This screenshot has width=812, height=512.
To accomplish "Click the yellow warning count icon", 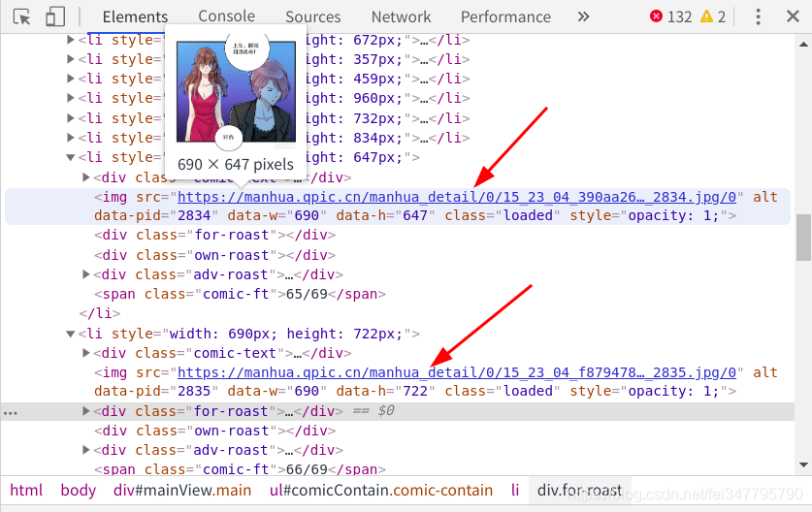I will point(706,16).
